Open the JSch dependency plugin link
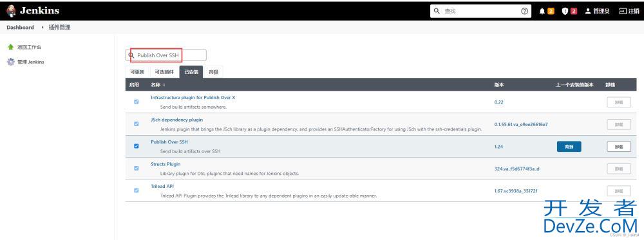Screen dimensions: 644x240 coord(176,120)
